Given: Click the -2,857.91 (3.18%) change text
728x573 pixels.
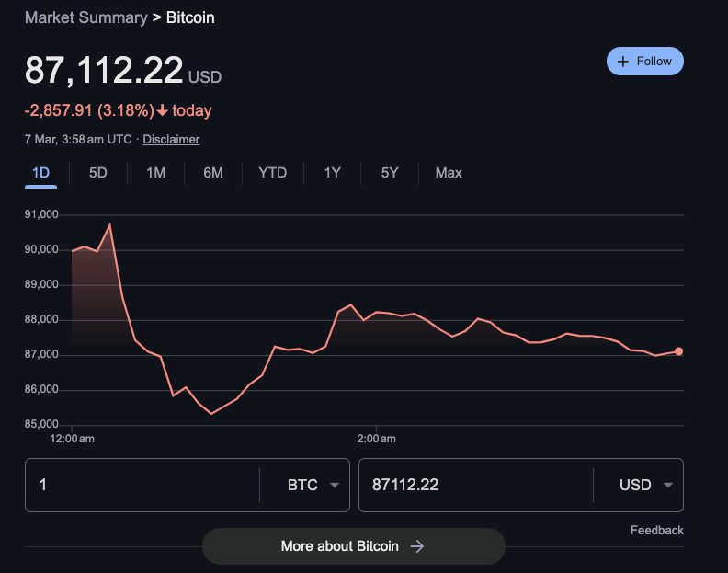Looking at the screenshot, I should [x=89, y=110].
